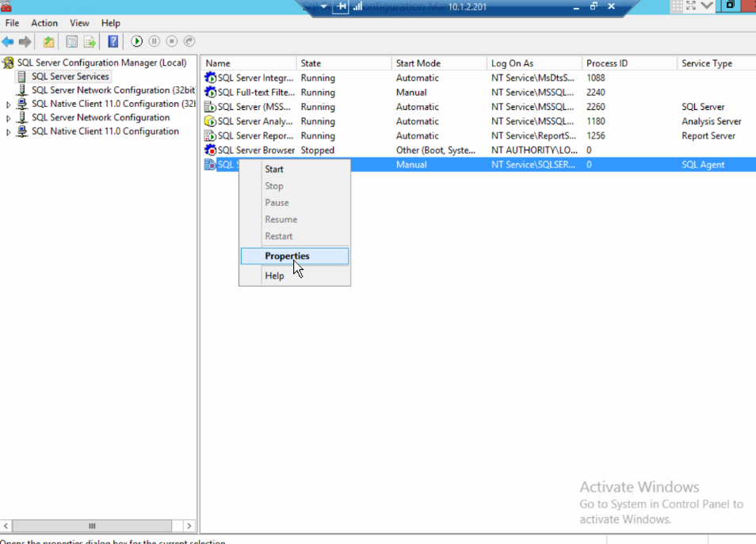The height and width of the screenshot is (544, 756).
Task: Click the down chevron icon at top right
Action: (x=707, y=6)
